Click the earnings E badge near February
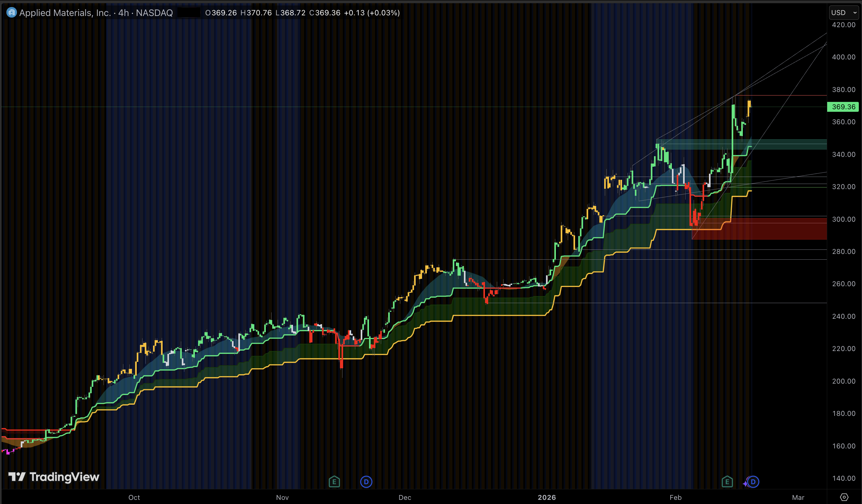The image size is (862, 504). pyautogui.click(x=727, y=482)
